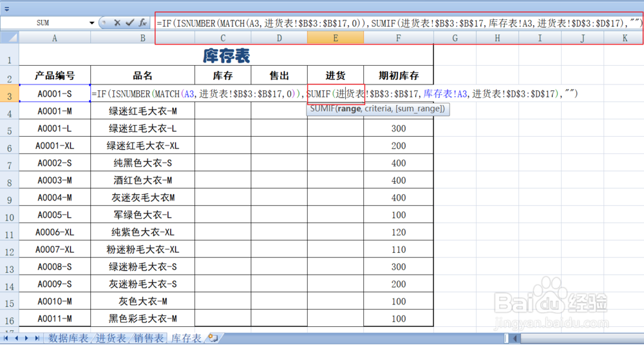Switch to the 进货表 sheet tab
Viewport: 644px width, 345px height.
click(111, 339)
